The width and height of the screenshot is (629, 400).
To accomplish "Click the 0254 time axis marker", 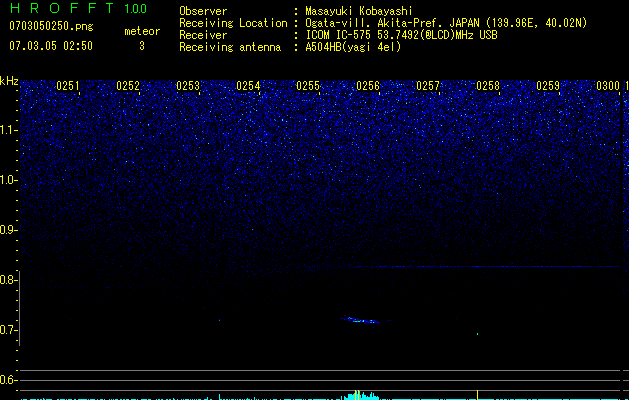I will tap(248, 86).
